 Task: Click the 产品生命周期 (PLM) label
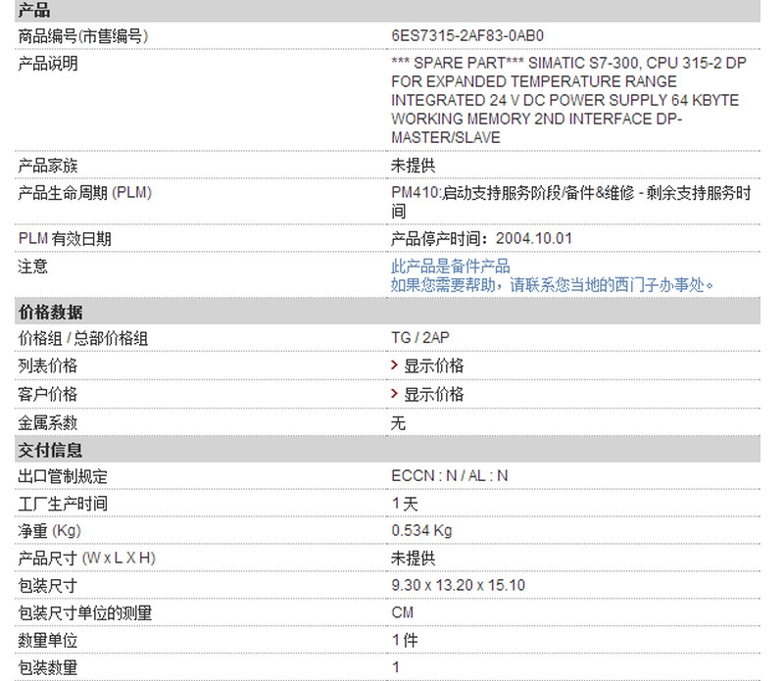(x=85, y=192)
